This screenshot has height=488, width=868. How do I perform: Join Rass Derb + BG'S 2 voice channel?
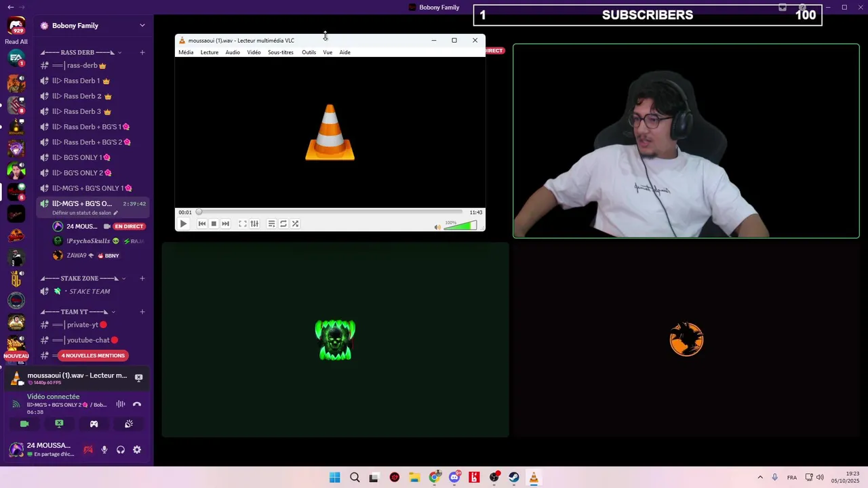pos(92,142)
